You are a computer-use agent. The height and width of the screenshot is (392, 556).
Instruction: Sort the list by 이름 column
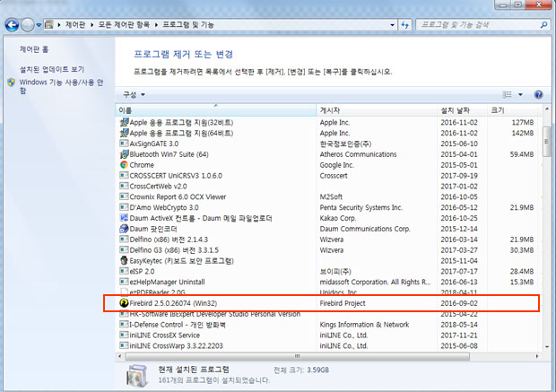click(215, 110)
